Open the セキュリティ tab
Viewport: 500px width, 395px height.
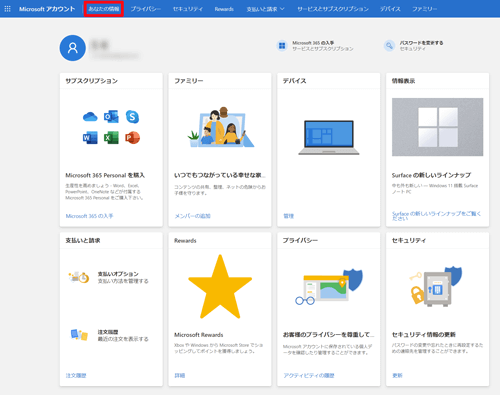[188, 9]
